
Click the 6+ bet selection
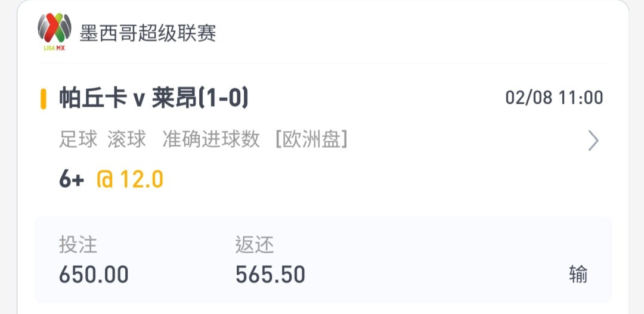click(72, 179)
